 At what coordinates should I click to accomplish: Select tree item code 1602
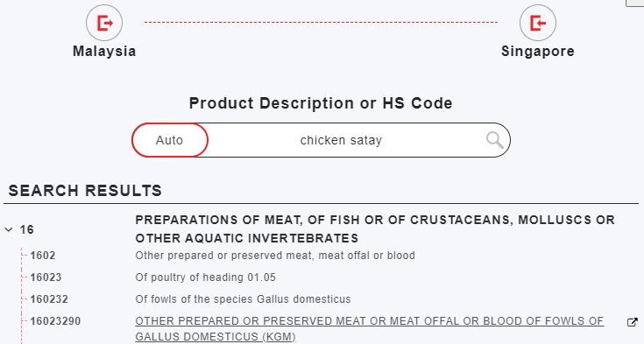click(x=43, y=256)
